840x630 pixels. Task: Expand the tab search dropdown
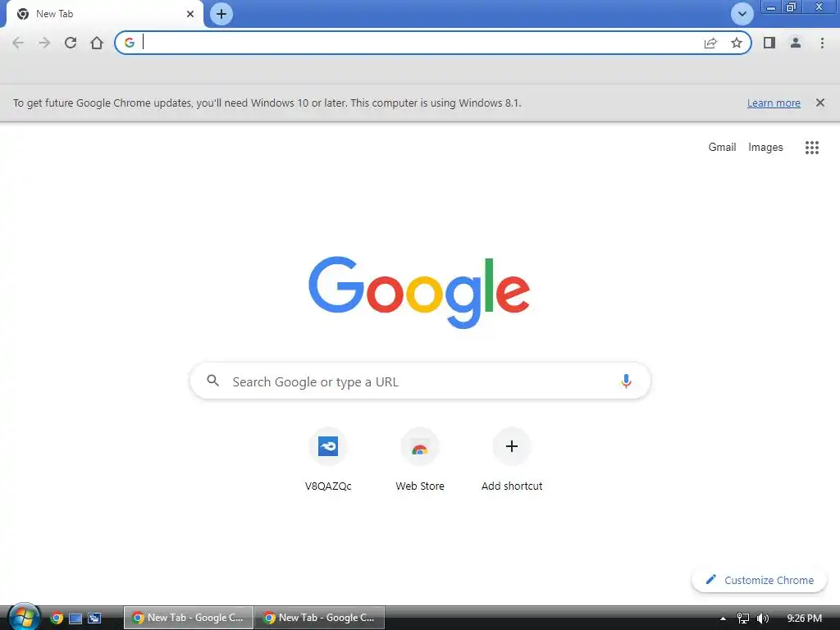742,14
